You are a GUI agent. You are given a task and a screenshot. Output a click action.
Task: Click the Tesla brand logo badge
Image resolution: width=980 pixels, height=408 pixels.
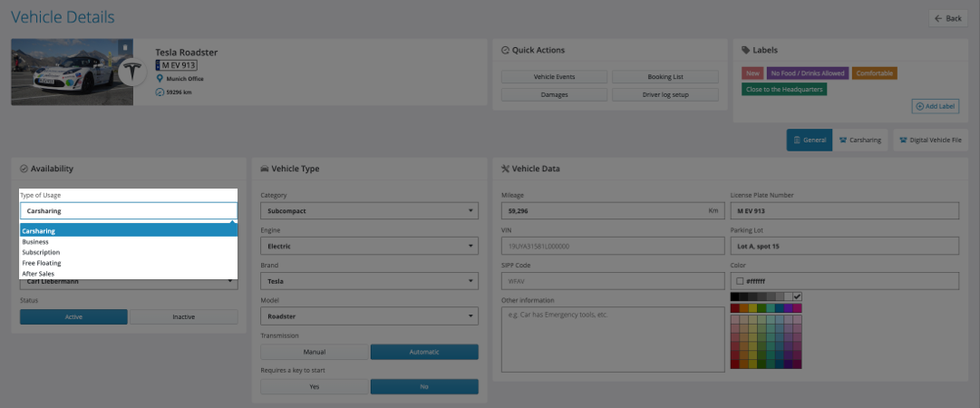[132, 73]
